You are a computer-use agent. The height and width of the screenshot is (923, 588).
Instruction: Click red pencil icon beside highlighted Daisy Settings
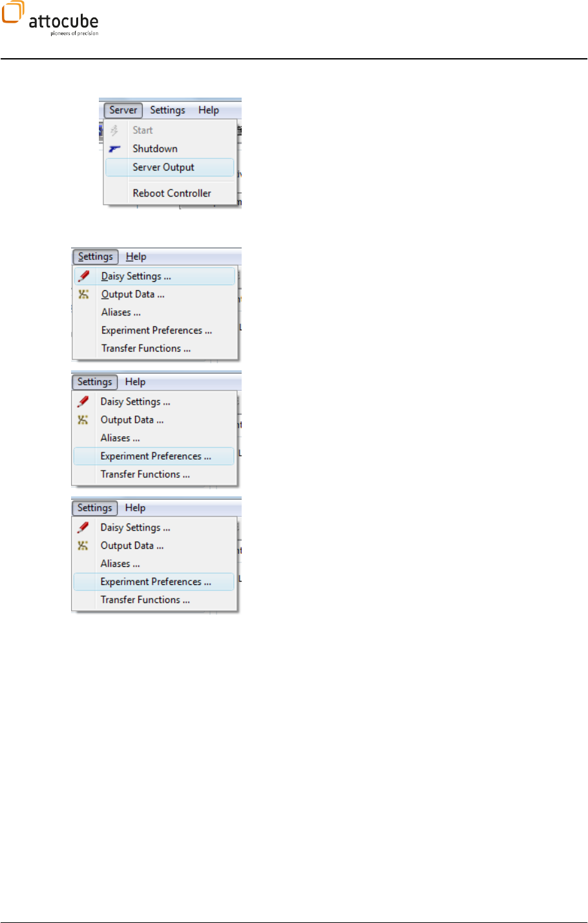[x=83, y=276]
